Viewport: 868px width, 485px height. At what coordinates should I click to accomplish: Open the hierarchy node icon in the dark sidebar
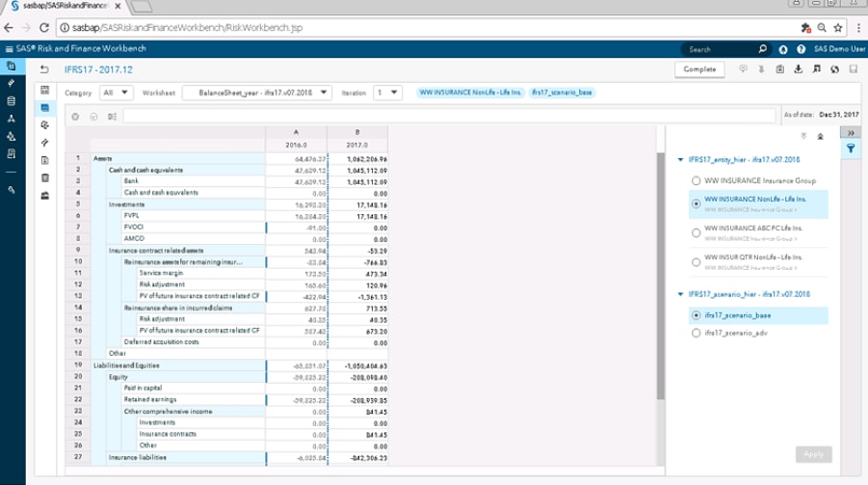click(x=11, y=119)
